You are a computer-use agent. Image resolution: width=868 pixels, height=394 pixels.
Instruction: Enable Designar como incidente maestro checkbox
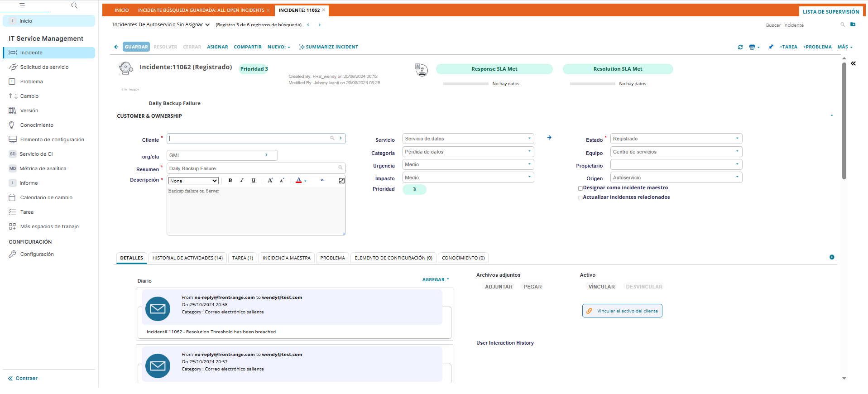pyautogui.click(x=580, y=188)
